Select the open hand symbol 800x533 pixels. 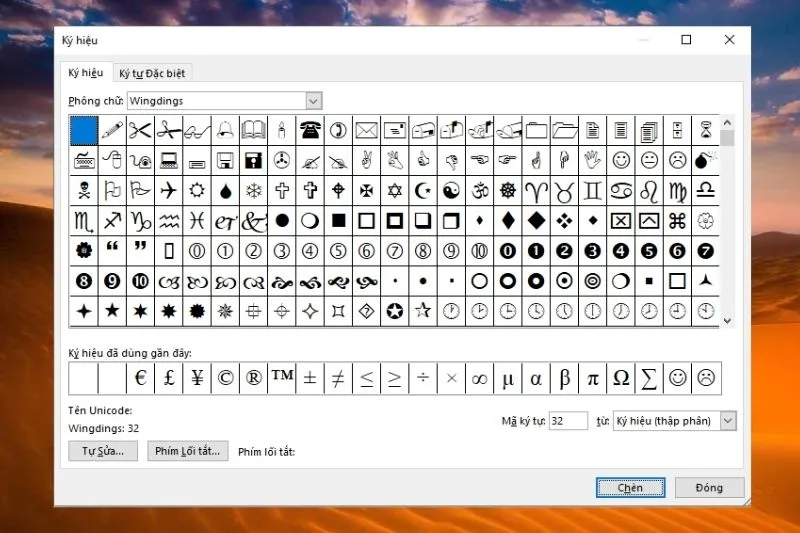[x=592, y=161]
